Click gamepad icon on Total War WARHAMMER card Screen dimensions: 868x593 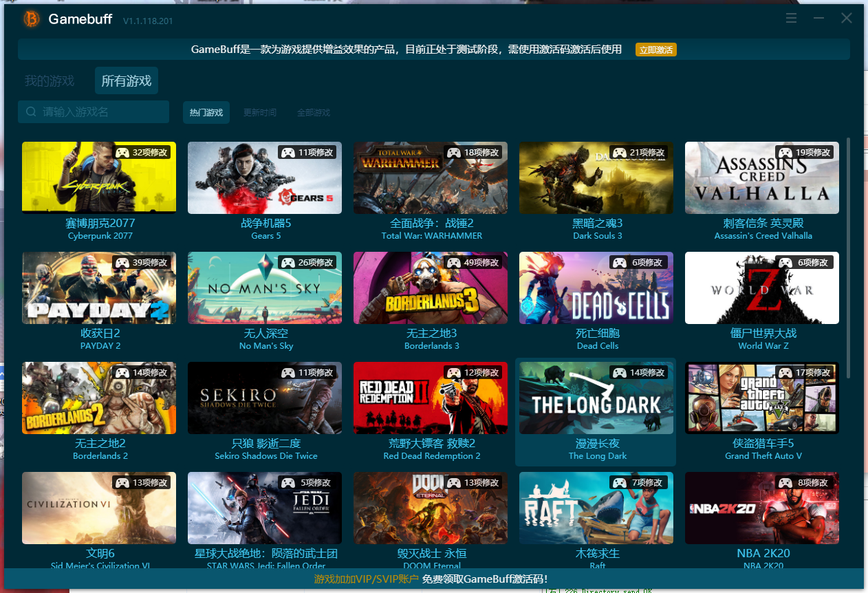[x=453, y=152]
